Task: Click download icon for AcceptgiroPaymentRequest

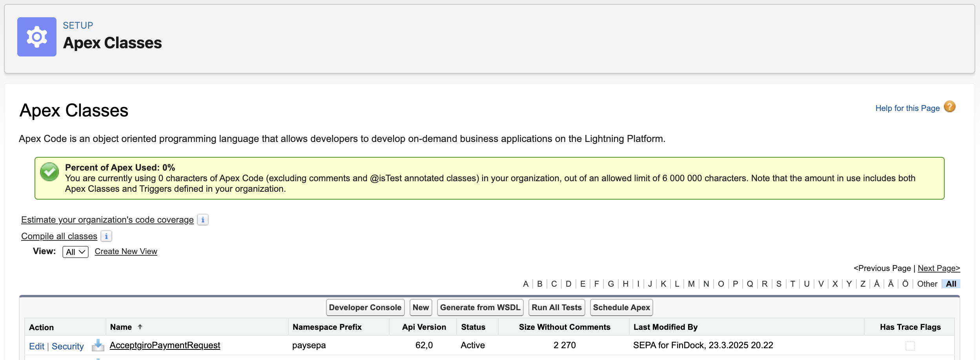Action: (x=98, y=345)
